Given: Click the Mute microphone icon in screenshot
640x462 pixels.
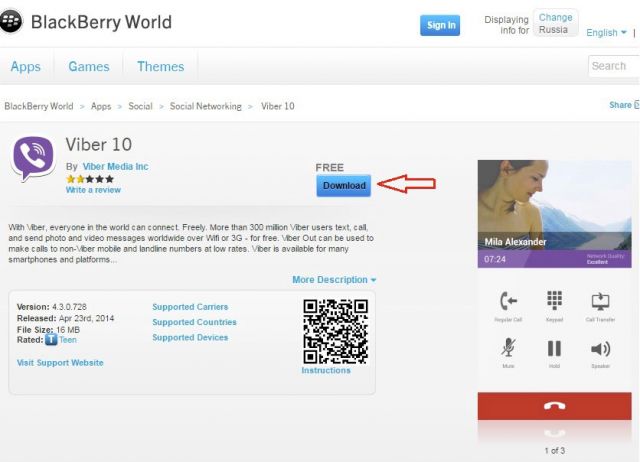Looking at the screenshot, I should tap(508, 348).
